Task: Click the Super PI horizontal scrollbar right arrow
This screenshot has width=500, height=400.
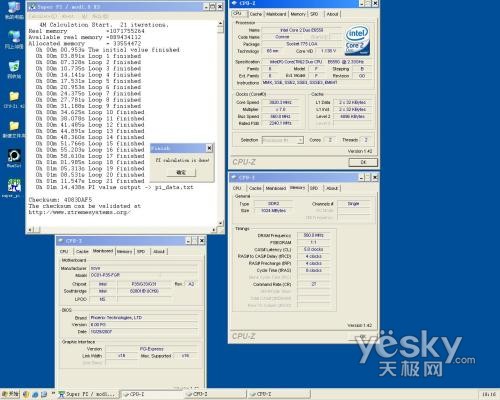Action: 214,229
